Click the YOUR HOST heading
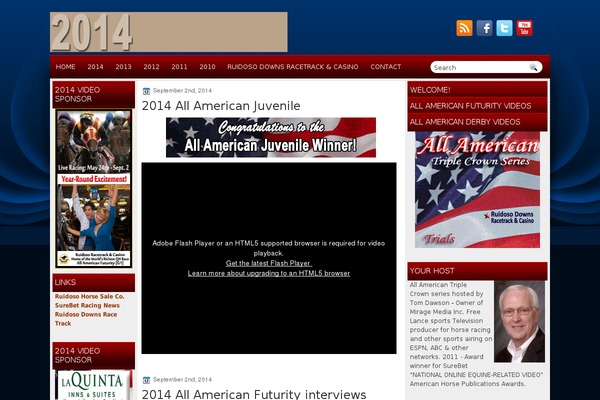The width and height of the screenshot is (600, 400). click(x=477, y=271)
